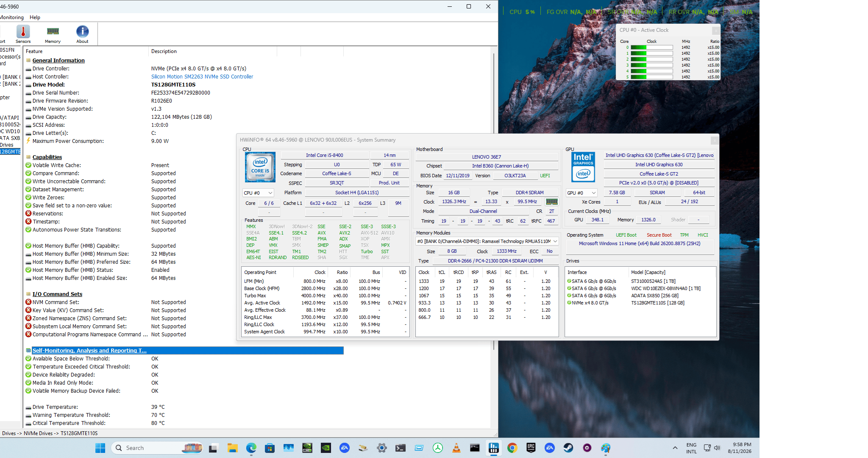Open the Sensors toolbar icon
The image size is (868, 458).
tap(23, 34)
